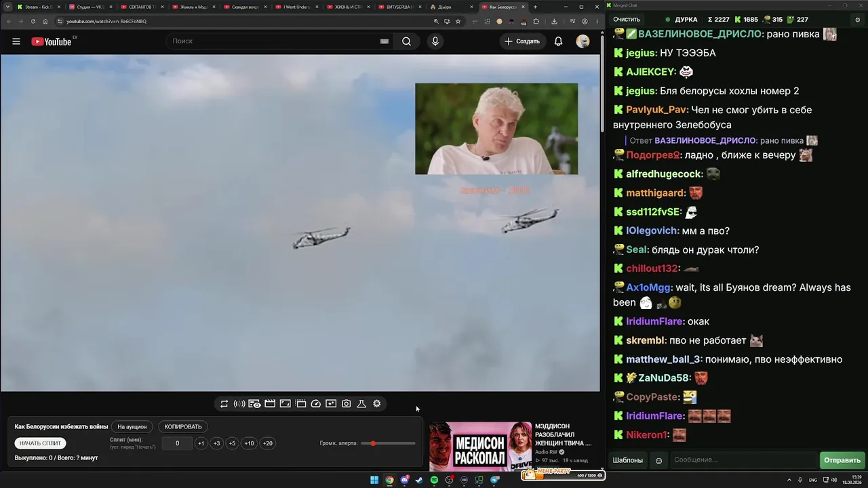The height and width of the screenshot is (488, 868).
Task: Open the МЕДИСОН РАСКОПАЛ video thumbnail
Action: click(x=480, y=447)
